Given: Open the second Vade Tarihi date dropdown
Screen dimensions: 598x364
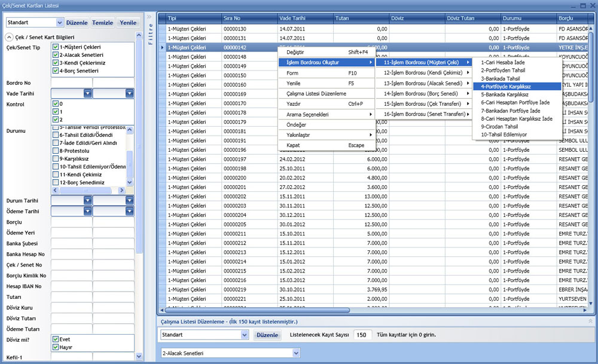Looking at the screenshot, I should (130, 93).
